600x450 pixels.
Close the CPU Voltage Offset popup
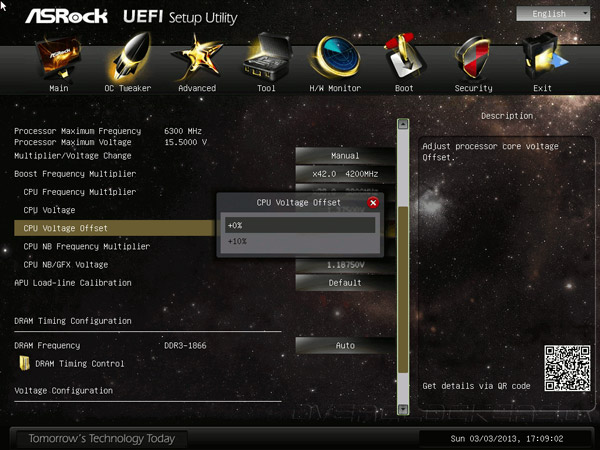pyautogui.click(x=373, y=202)
